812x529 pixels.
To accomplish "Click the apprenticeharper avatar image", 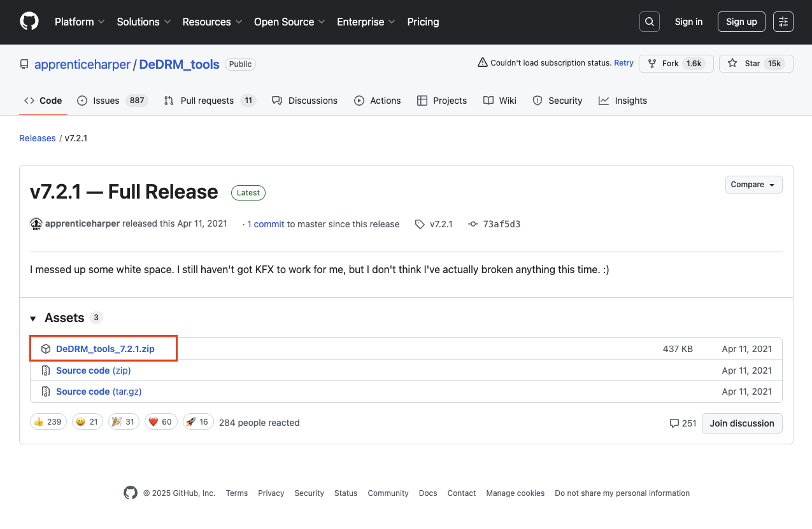I will point(36,224).
